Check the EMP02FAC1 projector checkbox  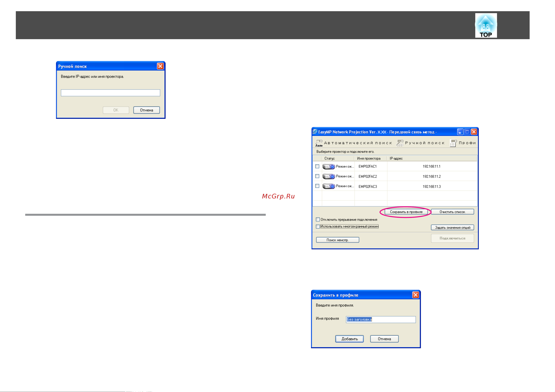(x=317, y=166)
